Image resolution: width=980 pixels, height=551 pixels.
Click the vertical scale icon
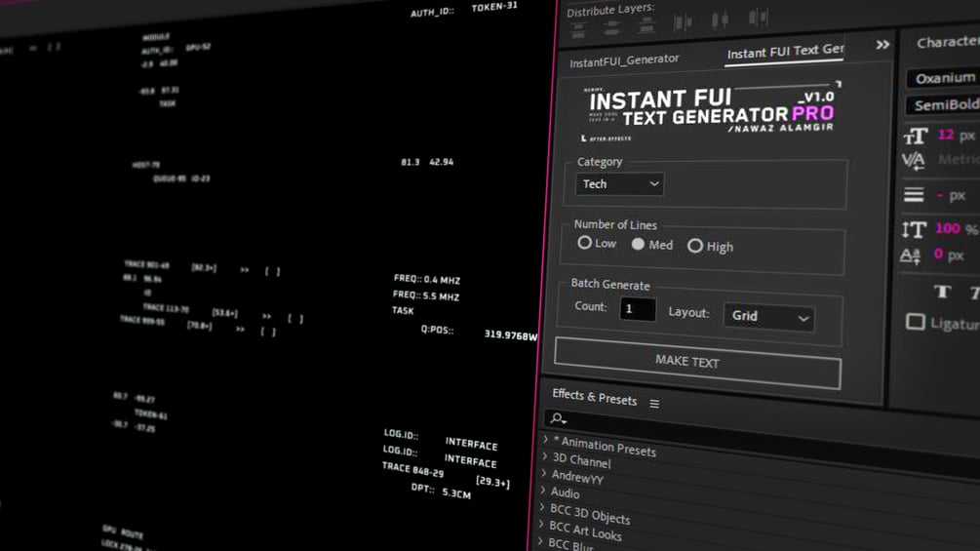click(x=913, y=230)
